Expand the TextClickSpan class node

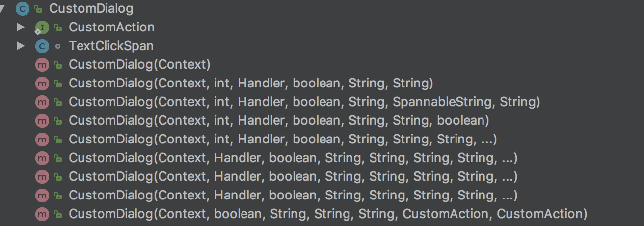(20, 46)
